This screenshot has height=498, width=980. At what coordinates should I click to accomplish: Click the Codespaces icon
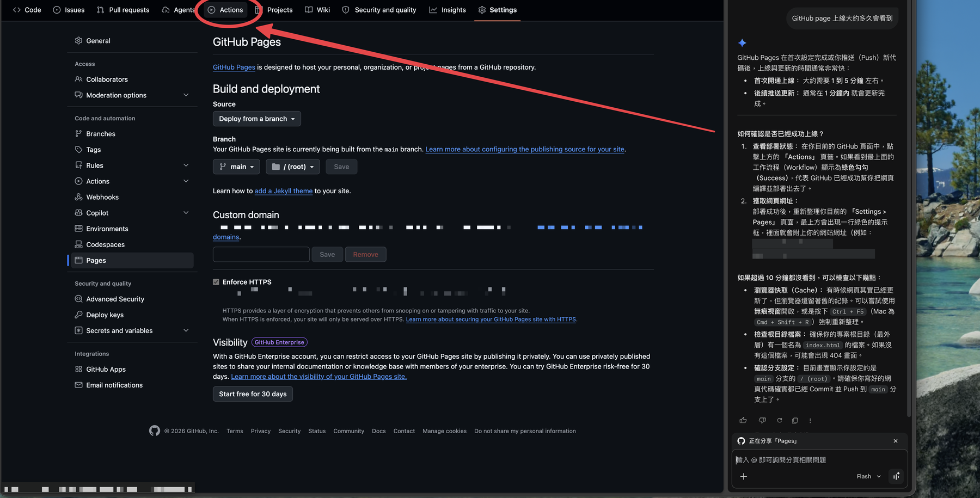[78, 244]
